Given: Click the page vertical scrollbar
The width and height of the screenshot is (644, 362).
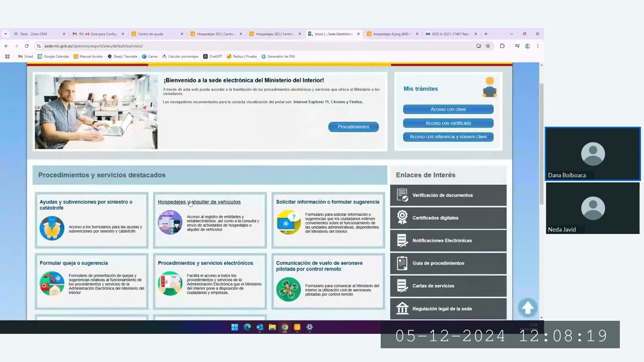Looking at the screenshot, I should [x=541, y=143].
